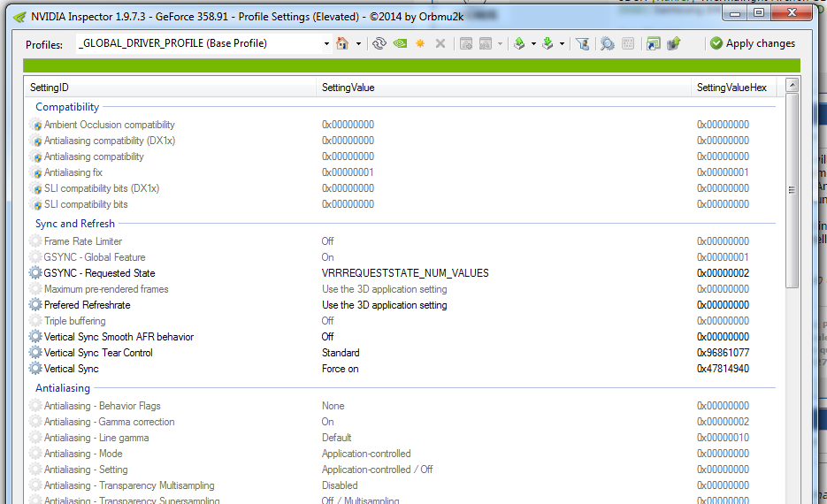Screen dimensions: 827x504
Task: Click the shield gear icon beside SLI compatibility bits (DX1x)
Action: click(35, 188)
